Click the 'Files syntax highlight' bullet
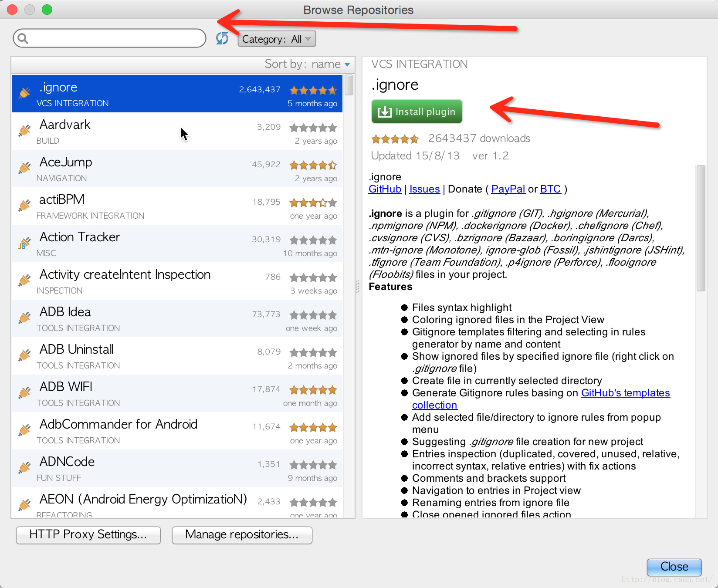Viewport: 718px width, 588px height. (462, 308)
